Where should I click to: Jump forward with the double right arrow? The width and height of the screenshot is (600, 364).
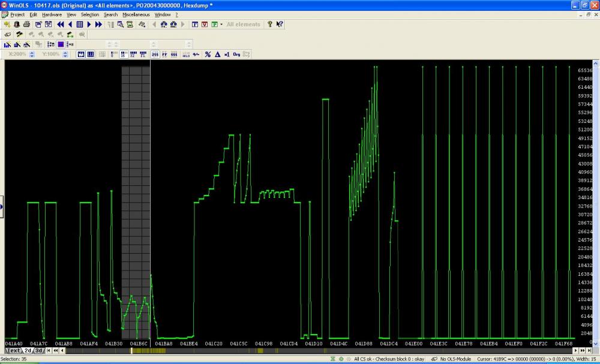[x=98, y=25]
